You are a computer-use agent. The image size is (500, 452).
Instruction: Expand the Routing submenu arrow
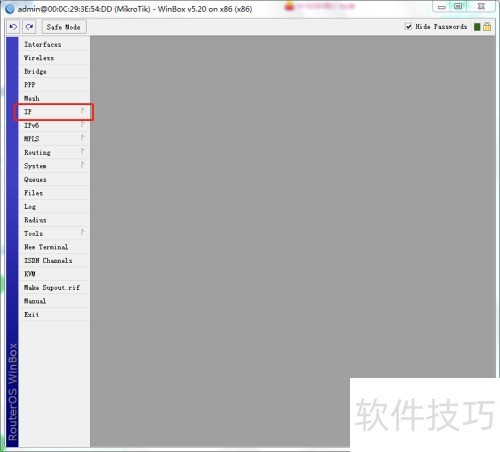tap(83, 151)
